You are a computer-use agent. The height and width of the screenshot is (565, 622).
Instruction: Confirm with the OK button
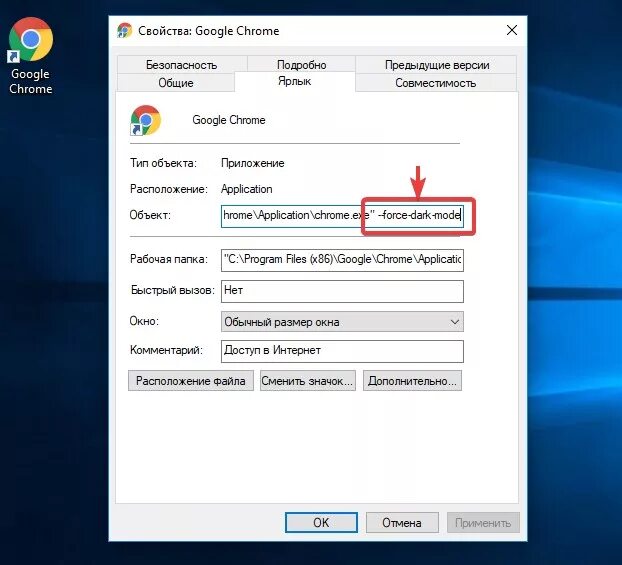coord(321,523)
